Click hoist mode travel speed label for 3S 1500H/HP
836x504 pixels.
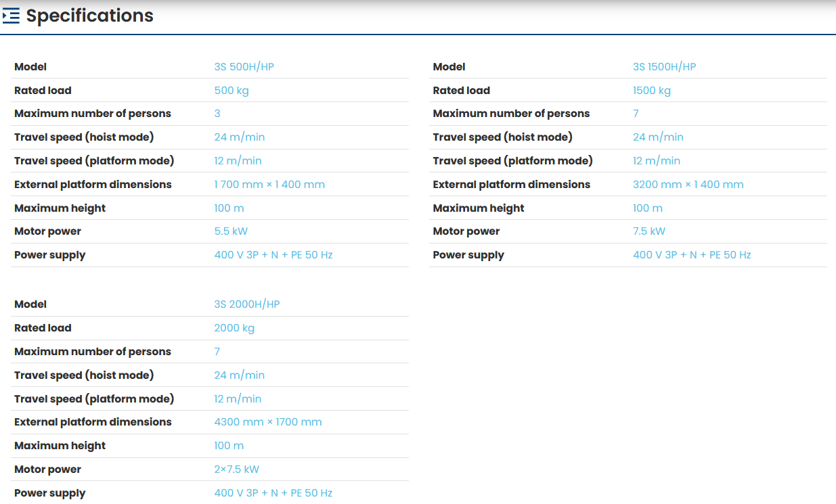click(502, 137)
